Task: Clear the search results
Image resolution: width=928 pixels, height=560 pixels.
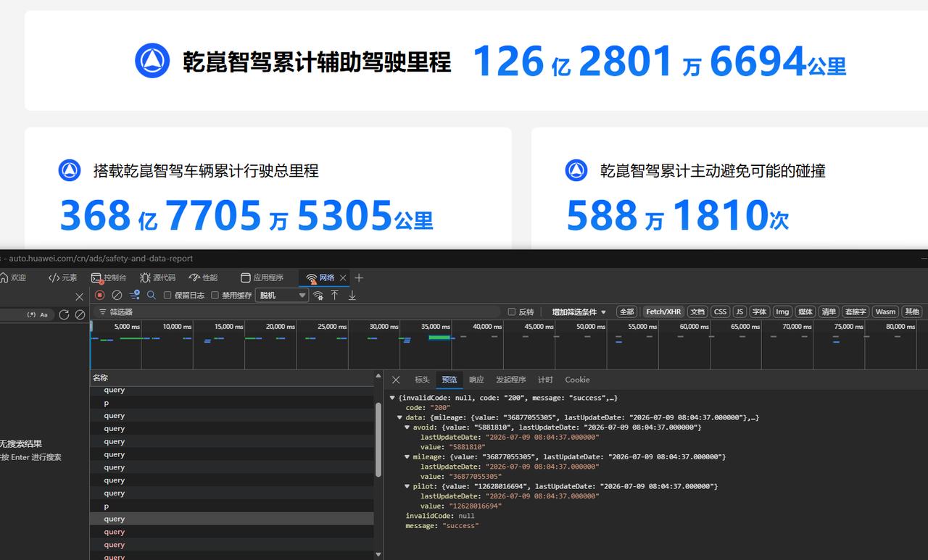Action: 80,314
